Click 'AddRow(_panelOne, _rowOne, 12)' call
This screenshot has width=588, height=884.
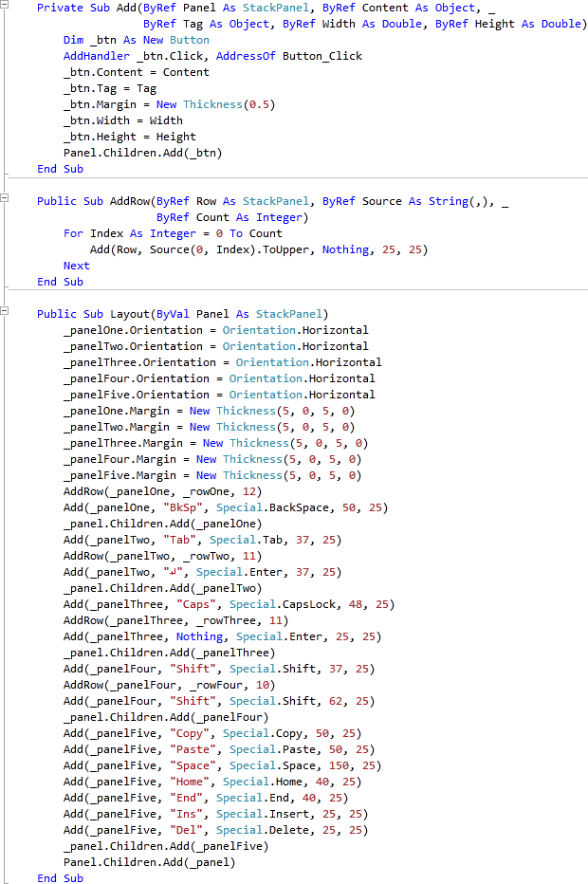click(x=163, y=491)
